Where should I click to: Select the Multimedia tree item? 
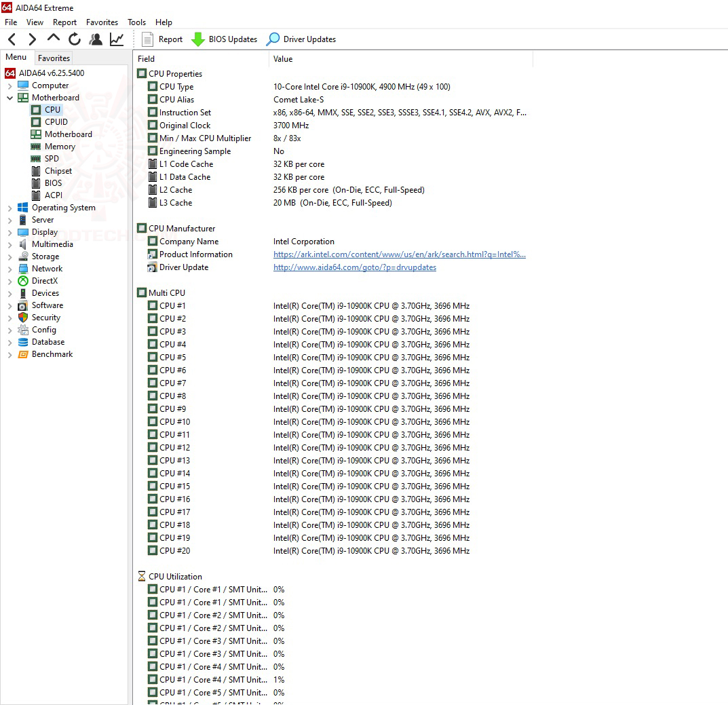pos(45,244)
